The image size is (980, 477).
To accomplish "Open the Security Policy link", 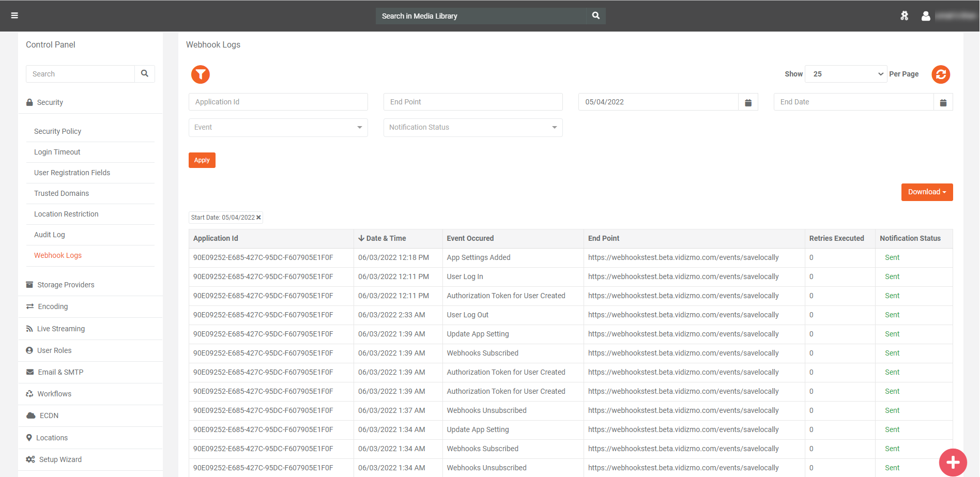I will point(57,131).
